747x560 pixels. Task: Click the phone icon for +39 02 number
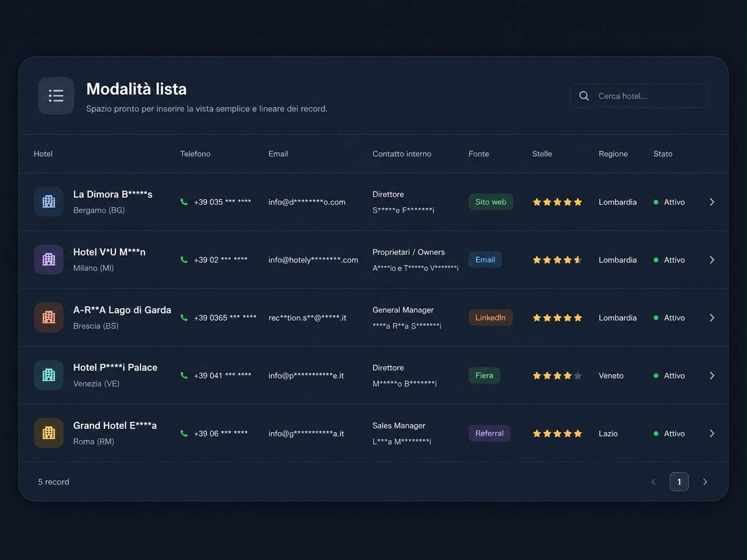[184, 259]
